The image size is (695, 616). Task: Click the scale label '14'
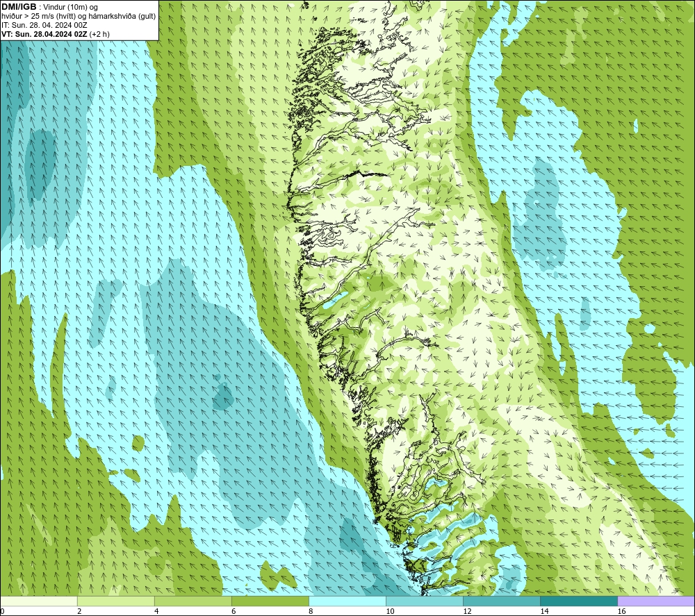coord(544,612)
